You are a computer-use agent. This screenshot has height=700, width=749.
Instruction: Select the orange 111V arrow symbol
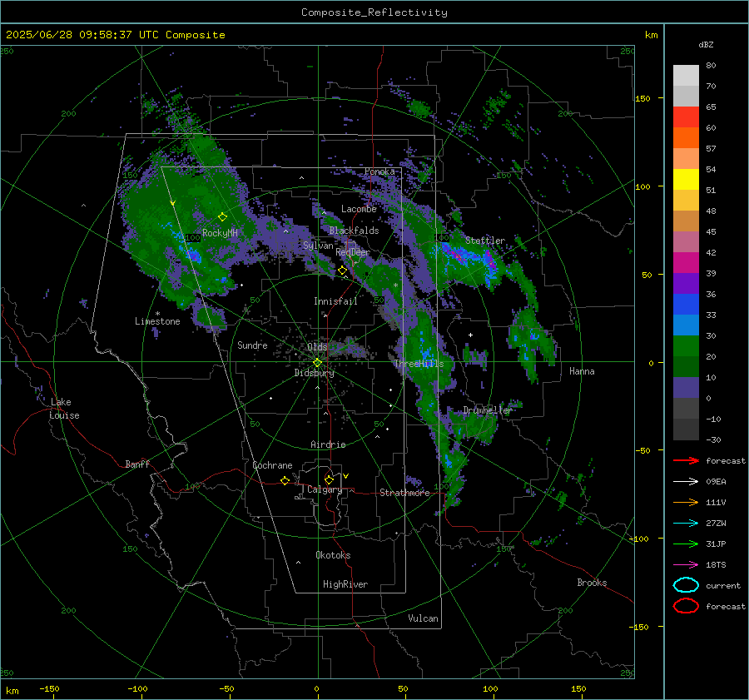(686, 502)
